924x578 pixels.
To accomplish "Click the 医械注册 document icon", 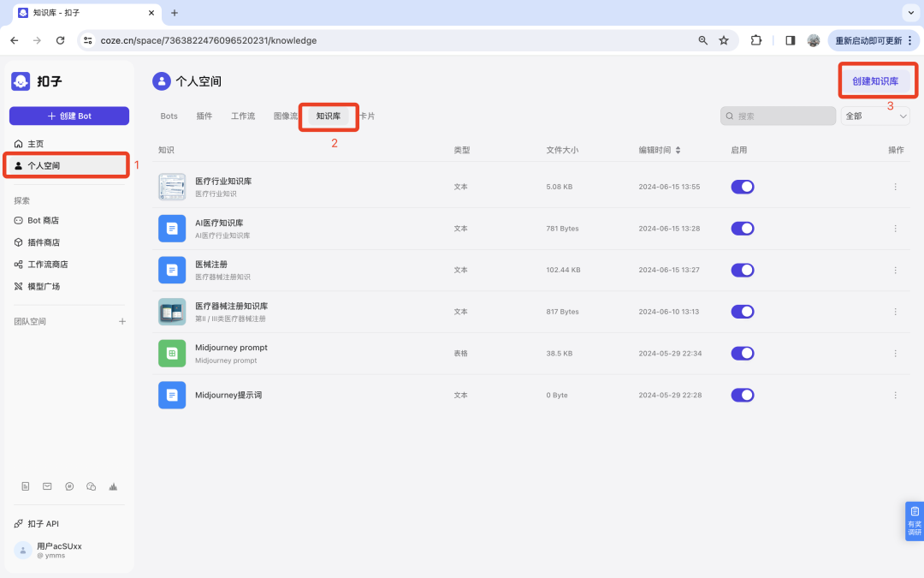I will [172, 270].
